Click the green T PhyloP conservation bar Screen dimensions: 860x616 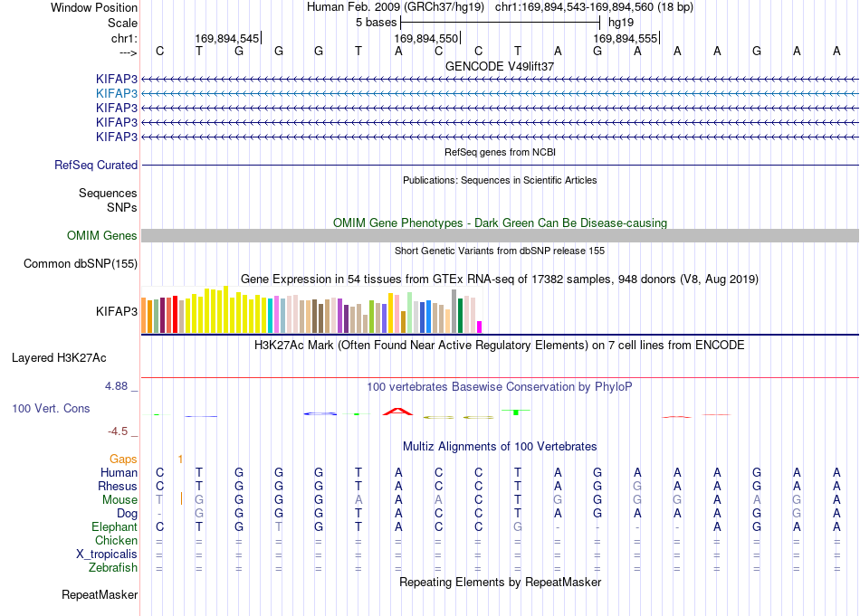[x=516, y=412]
